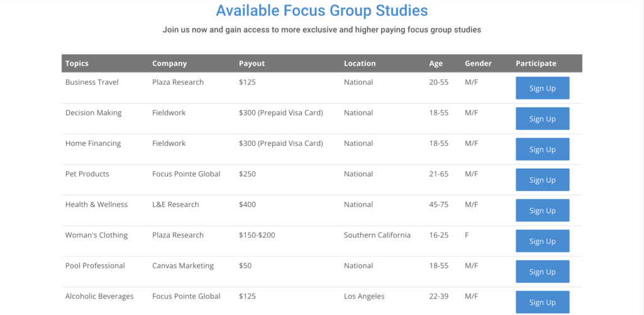Click the Payout column header

[x=252, y=64]
